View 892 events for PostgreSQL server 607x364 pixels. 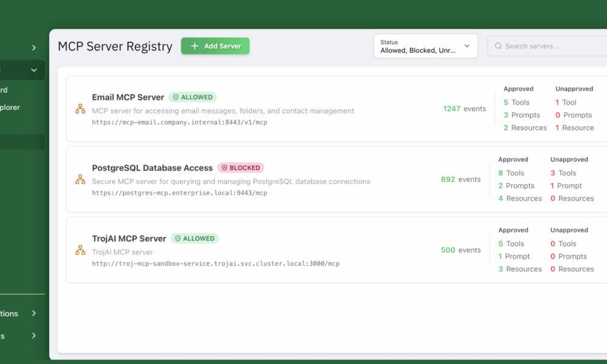[x=461, y=180]
